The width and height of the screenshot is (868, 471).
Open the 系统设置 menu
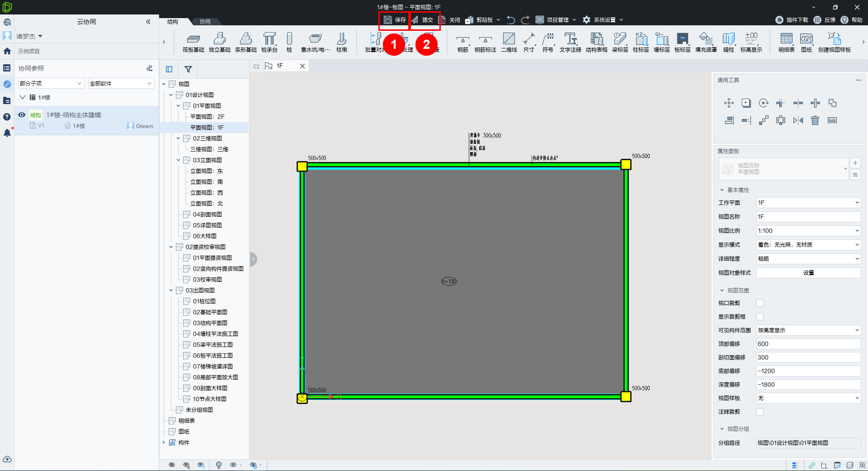click(x=603, y=20)
